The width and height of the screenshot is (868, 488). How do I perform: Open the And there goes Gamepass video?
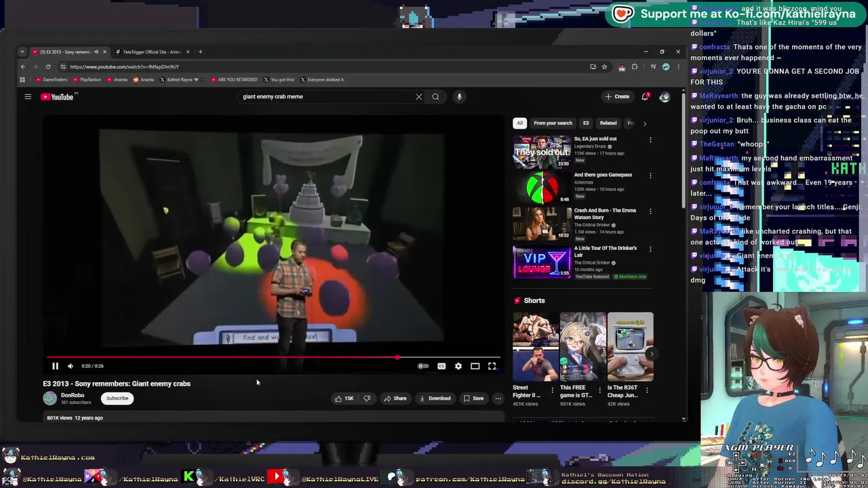[542, 187]
